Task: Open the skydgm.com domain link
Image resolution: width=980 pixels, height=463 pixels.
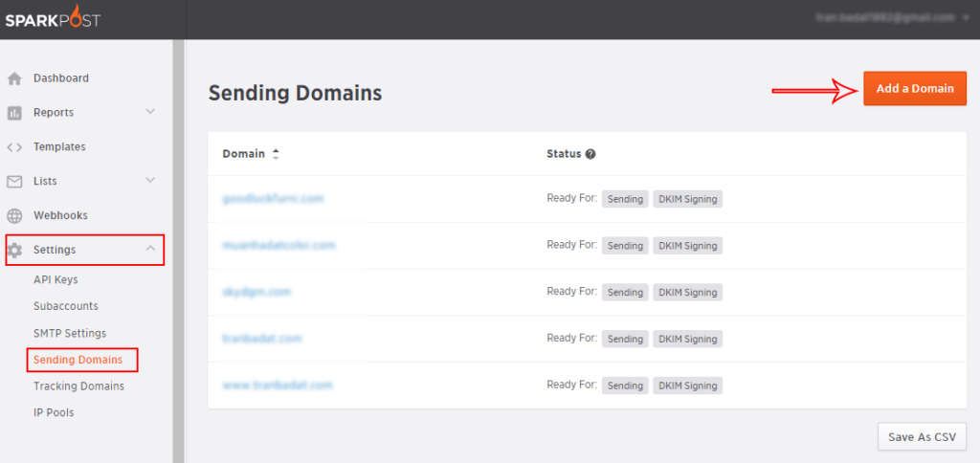Action: [x=256, y=292]
